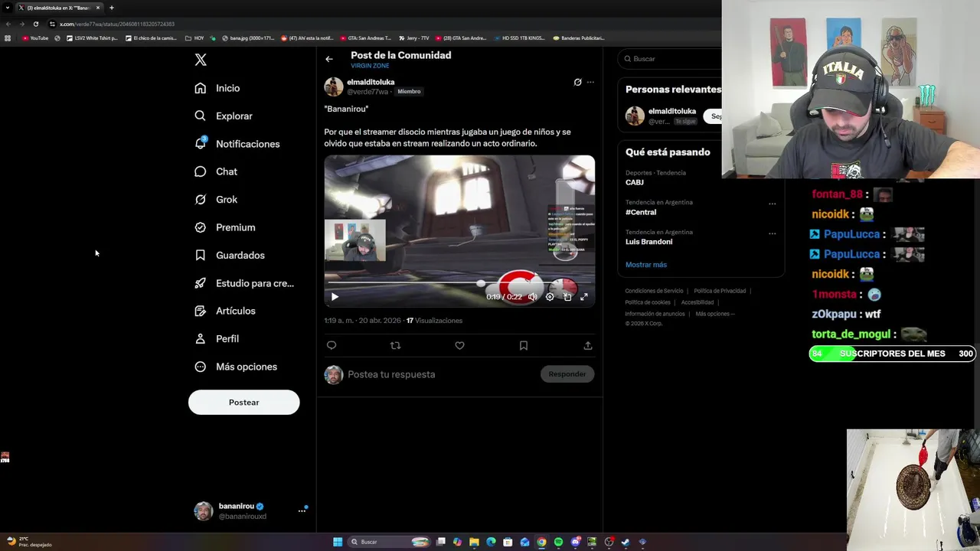980x551 pixels.
Task: Go back with the post arrow
Action: (x=329, y=59)
